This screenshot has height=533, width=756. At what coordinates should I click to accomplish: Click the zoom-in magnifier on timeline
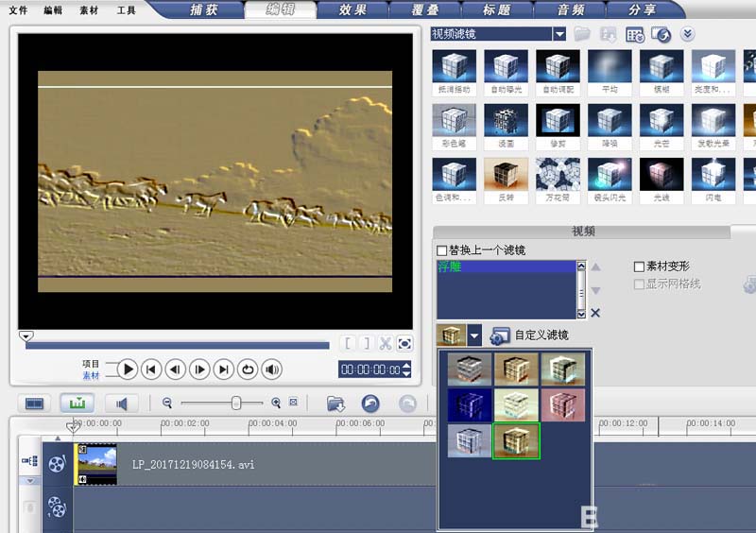[x=276, y=404]
